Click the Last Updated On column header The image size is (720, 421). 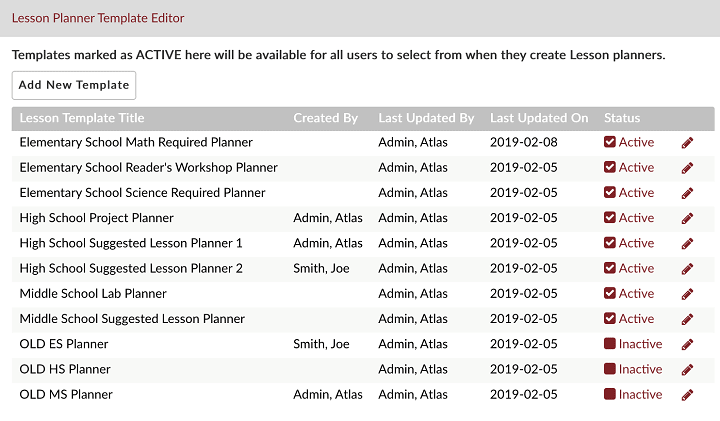point(539,118)
